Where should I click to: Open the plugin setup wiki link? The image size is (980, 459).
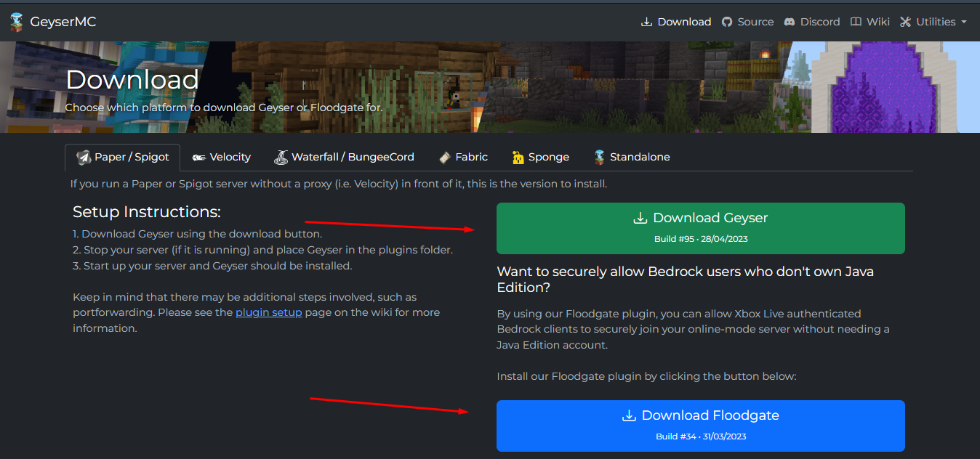point(268,312)
